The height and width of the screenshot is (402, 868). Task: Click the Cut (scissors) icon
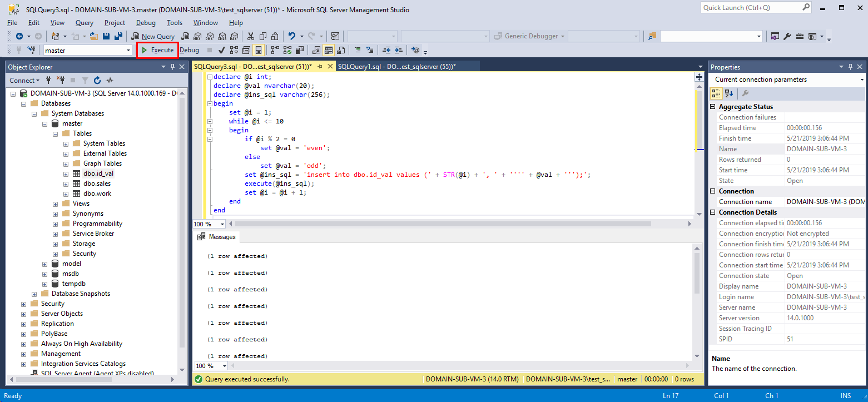pos(251,36)
